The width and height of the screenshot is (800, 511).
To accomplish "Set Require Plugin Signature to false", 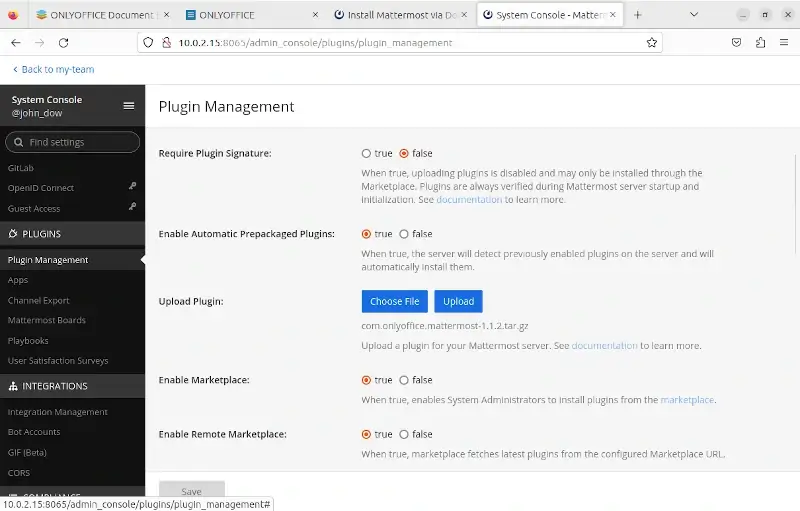I will (404, 154).
